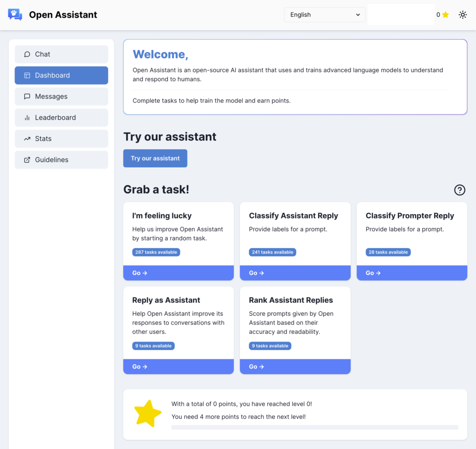This screenshot has height=449, width=476.
Task: Expand the language selector chevron
Action: (358, 14)
